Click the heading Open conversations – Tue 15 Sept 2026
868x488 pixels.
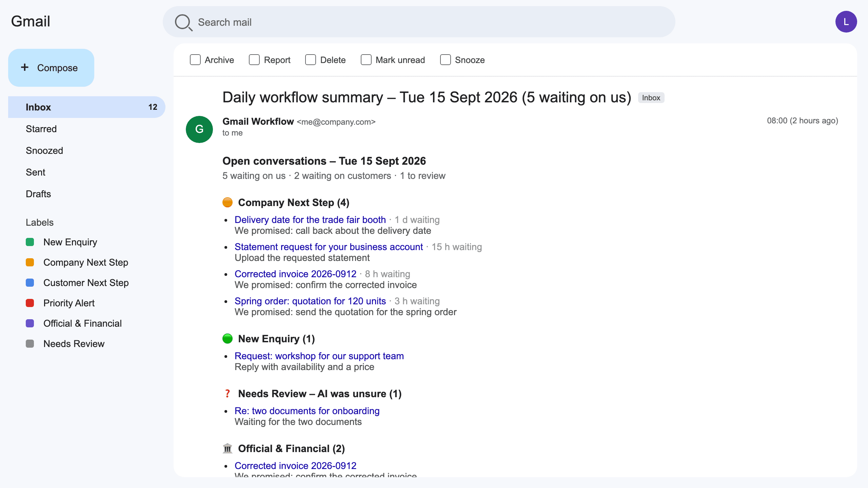(x=324, y=161)
